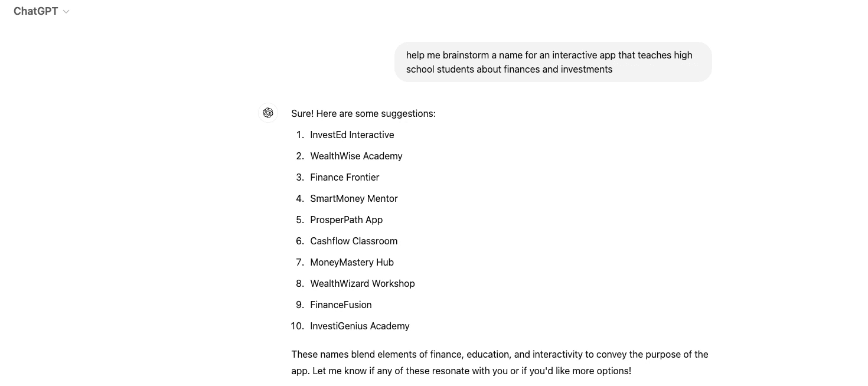The image size is (868, 386).
Task: Click WealthWizard Workshop list item
Action: tap(363, 283)
